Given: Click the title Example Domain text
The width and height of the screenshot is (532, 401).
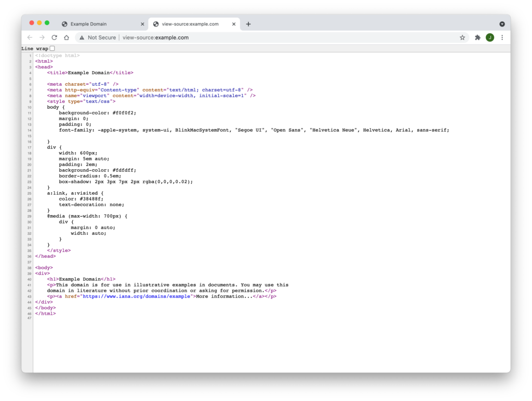Looking at the screenshot, I should pyautogui.click(x=88, y=73).
